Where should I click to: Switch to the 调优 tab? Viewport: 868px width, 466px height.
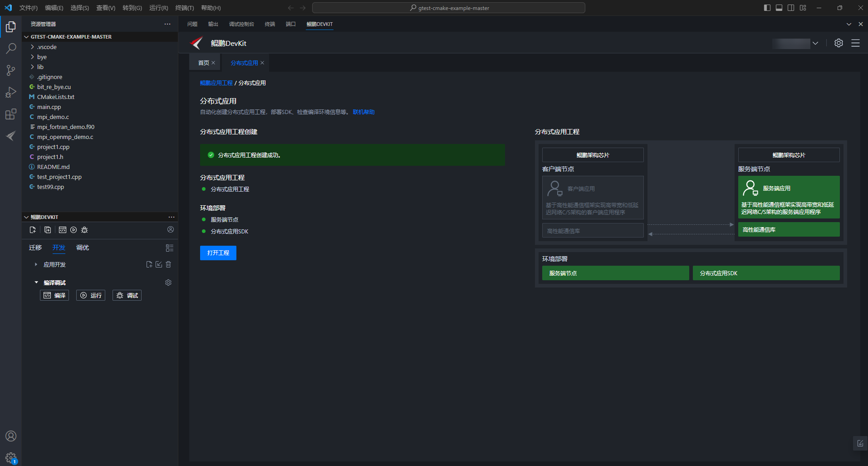coord(83,248)
